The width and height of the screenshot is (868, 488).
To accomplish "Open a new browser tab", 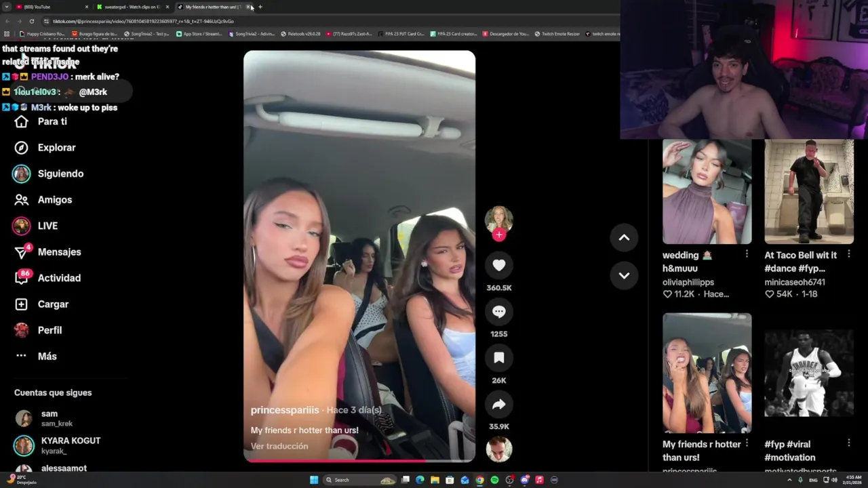I will pyautogui.click(x=260, y=7).
